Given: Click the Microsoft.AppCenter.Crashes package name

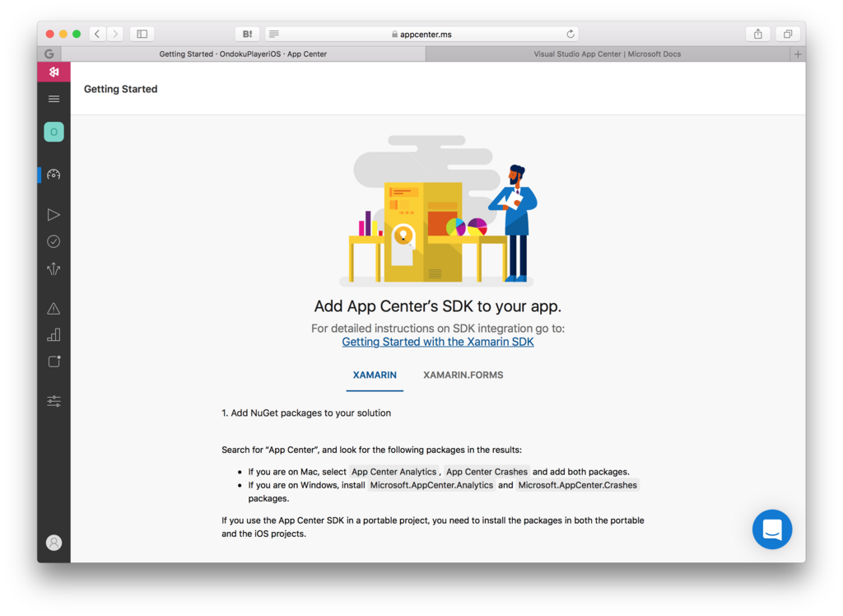Looking at the screenshot, I should [577, 485].
